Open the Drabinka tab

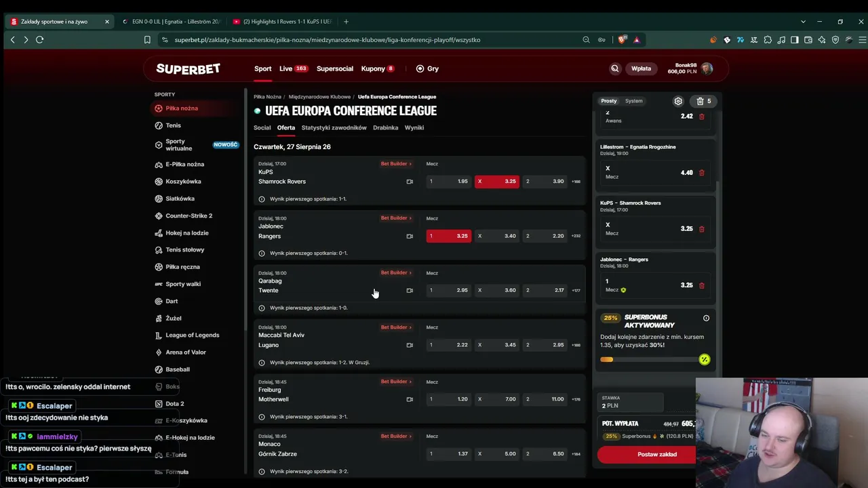[385, 127]
